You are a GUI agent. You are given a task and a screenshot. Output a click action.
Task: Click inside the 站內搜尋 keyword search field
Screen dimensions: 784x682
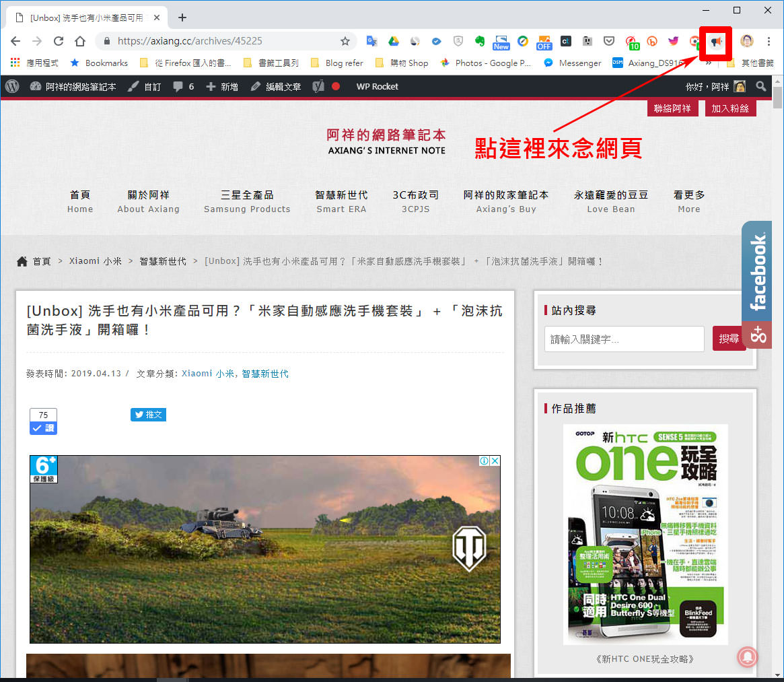[624, 339]
